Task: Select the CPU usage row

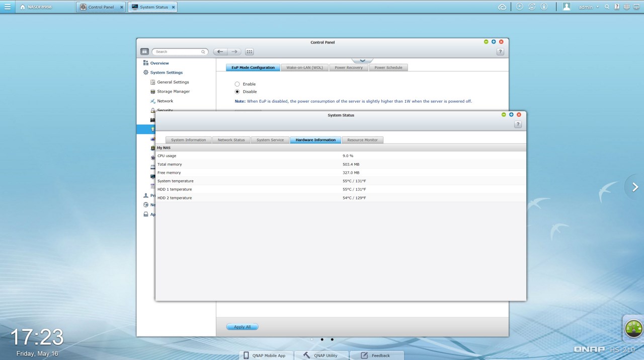Action: [341, 156]
